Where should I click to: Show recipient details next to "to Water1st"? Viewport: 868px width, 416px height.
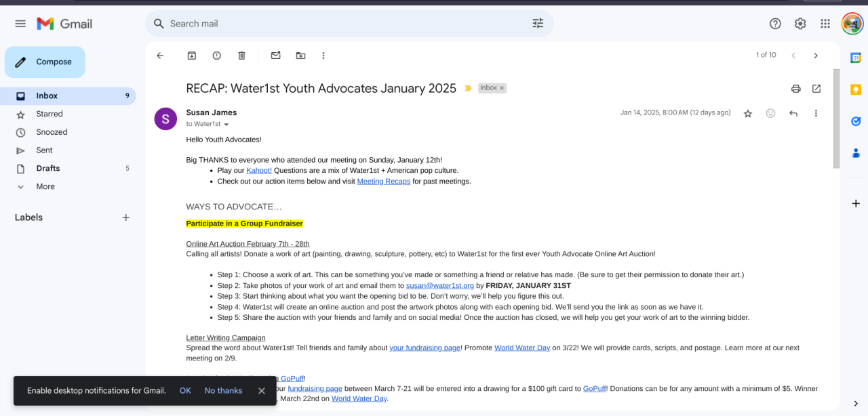pyautogui.click(x=226, y=125)
